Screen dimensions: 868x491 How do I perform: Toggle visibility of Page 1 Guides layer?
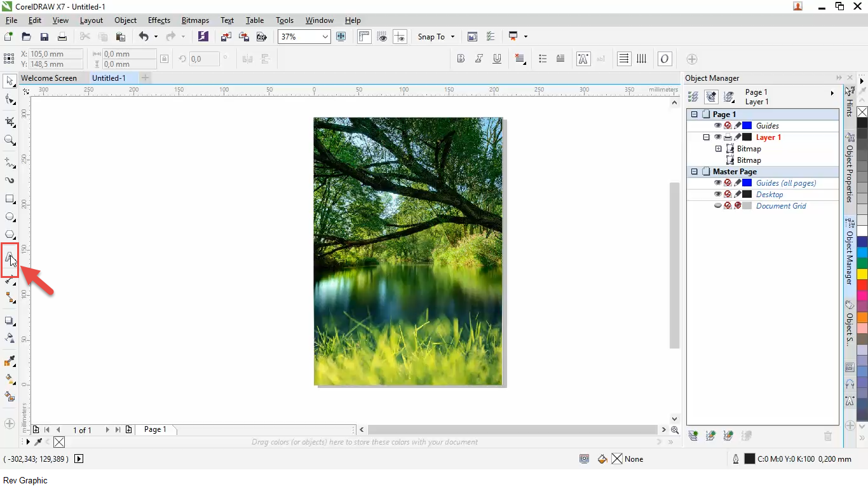[x=718, y=126]
